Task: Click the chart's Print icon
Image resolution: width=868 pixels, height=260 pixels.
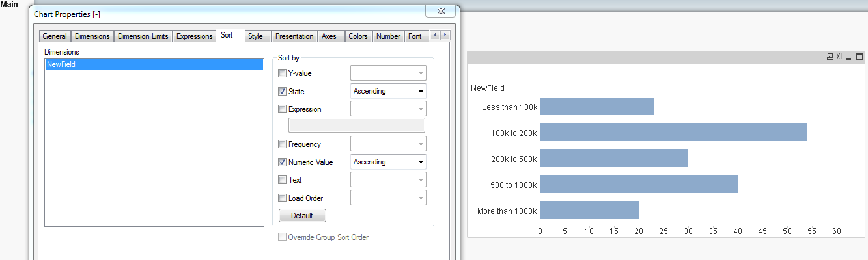Action: tap(830, 57)
